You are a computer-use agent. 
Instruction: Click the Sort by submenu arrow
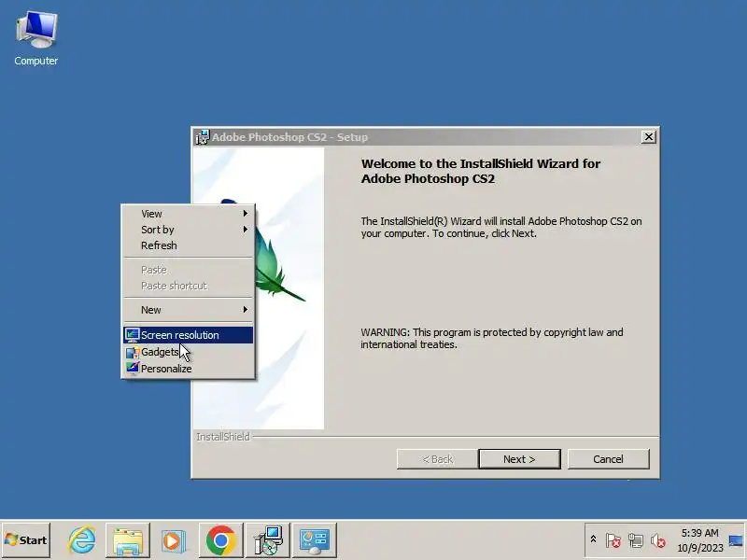(x=246, y=230)
